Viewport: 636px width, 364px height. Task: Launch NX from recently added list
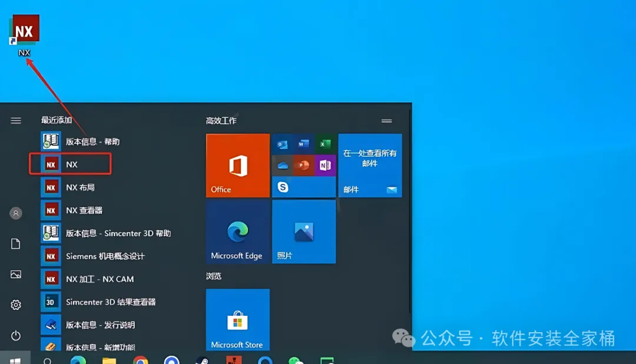[69, 164]
